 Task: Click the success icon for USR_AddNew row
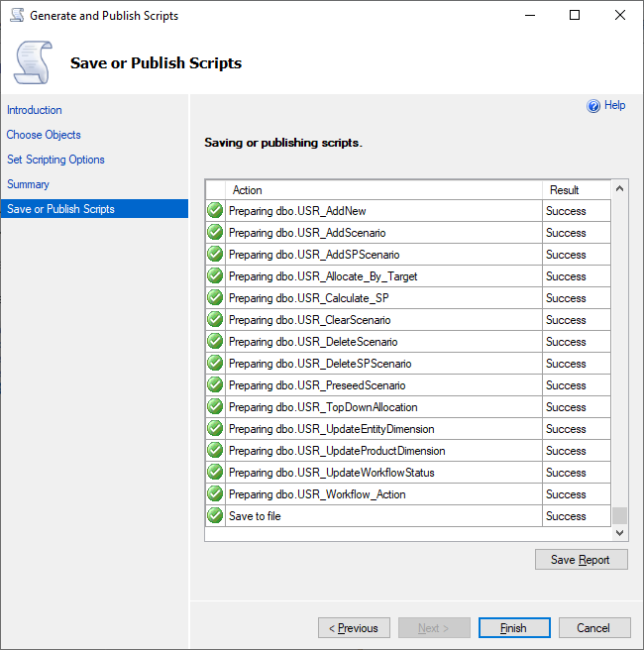click(x=215, y=211)
